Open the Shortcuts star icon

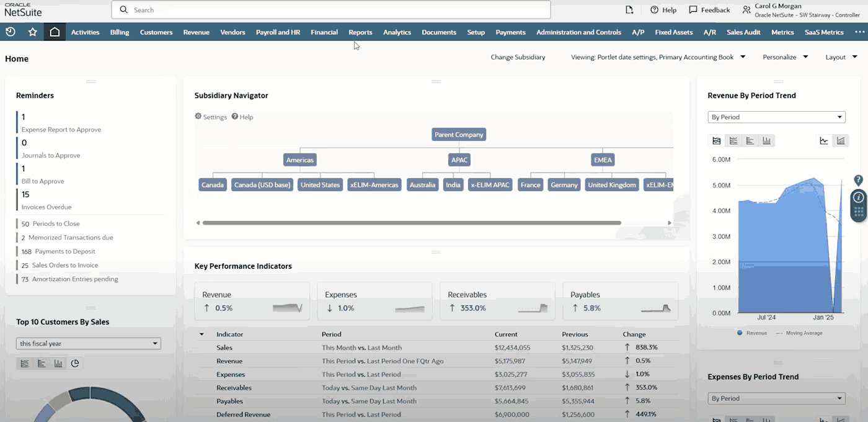click(x=33, y=32)
